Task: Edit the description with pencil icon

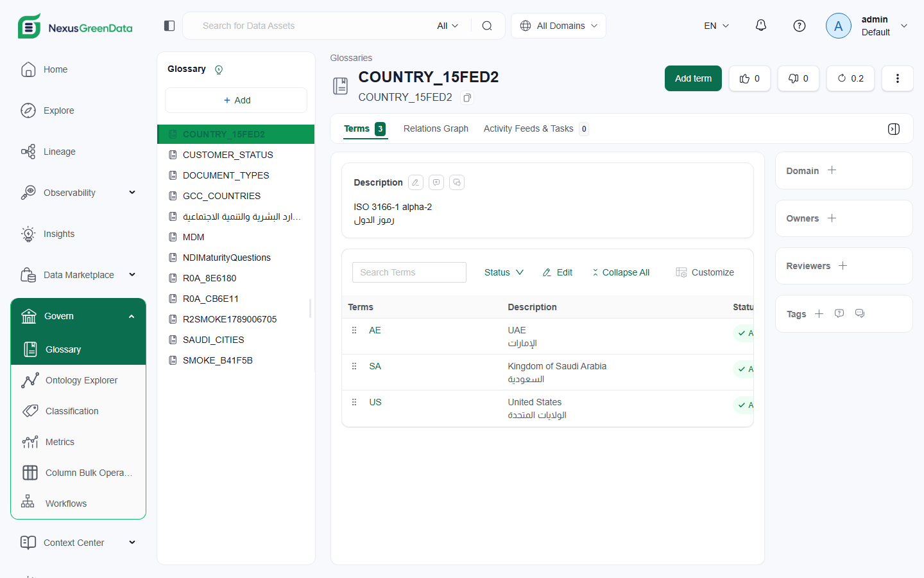Action: 416,182
